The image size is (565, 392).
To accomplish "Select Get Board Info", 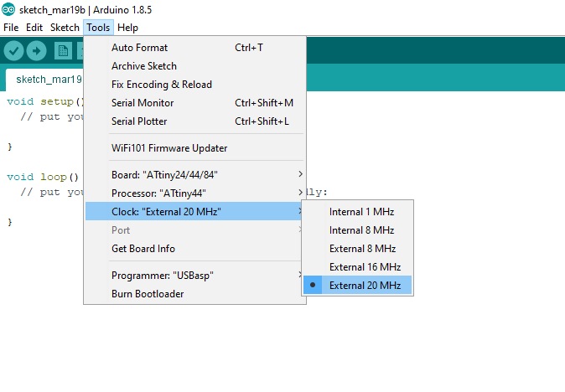I will [x=143, y=249].
